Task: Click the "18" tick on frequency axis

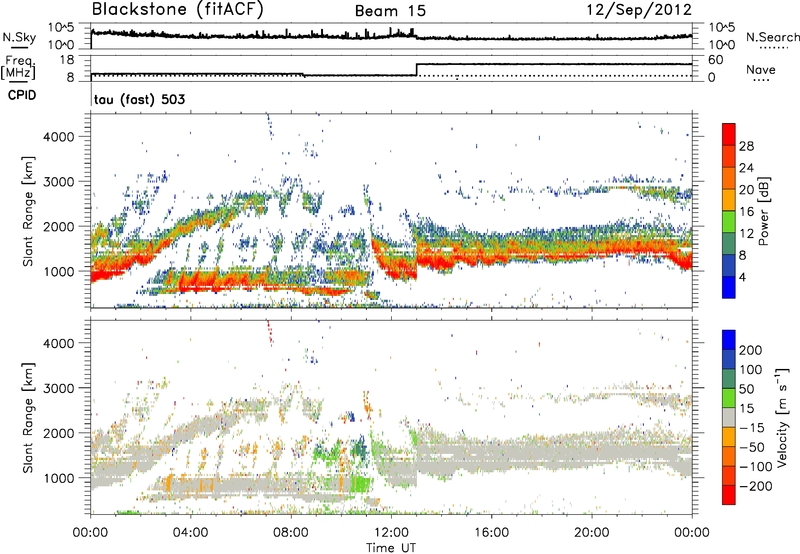Action: (67, 60)
